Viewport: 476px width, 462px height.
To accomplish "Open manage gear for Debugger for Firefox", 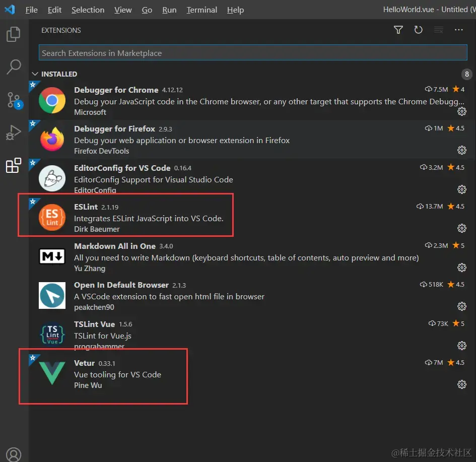I will click(462, 150).
